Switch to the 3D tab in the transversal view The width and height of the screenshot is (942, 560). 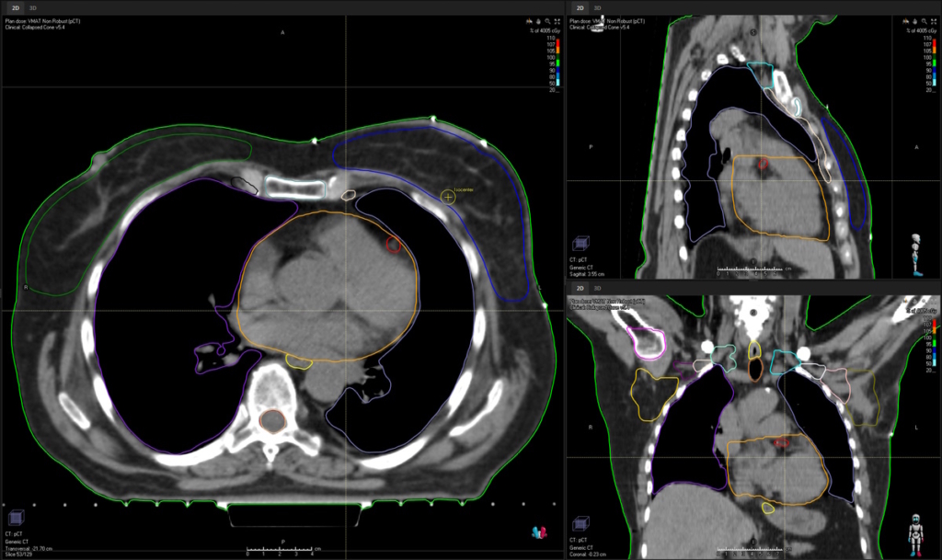[30, 7]
